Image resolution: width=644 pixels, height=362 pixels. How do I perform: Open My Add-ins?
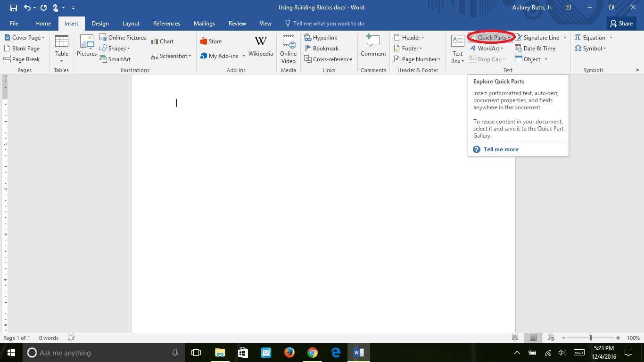[220, 56]
